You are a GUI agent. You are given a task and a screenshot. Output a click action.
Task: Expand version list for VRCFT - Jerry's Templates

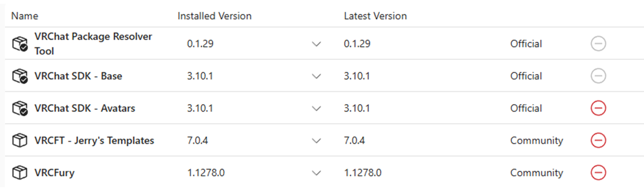(316, 140)
